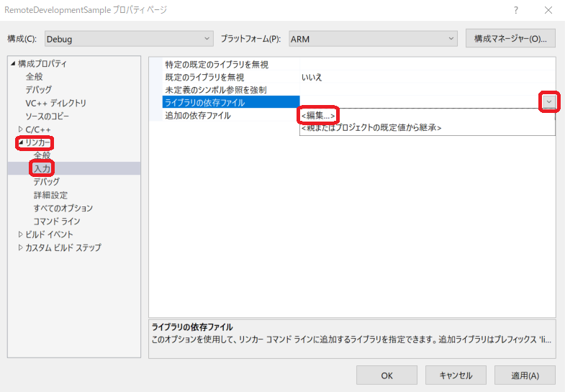The width and height of the screenshot is (565, 392).
Task: Select the リンカー tree item label
Action: [37, 142]
